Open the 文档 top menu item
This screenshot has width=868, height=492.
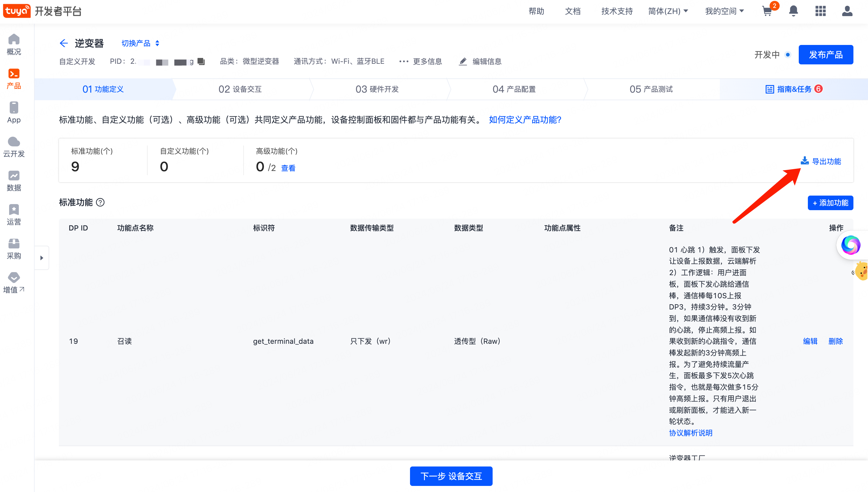(573, 11)
